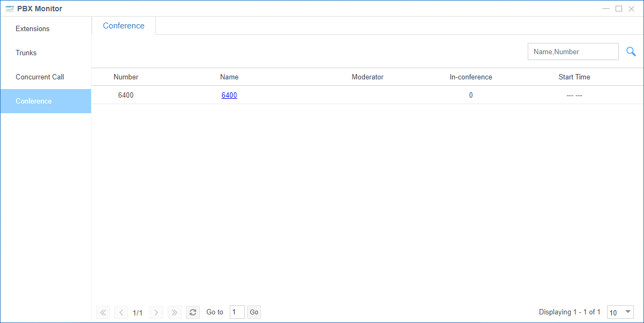644x323 pixels.
Task: Click the Conference tab
Action: 124,26
